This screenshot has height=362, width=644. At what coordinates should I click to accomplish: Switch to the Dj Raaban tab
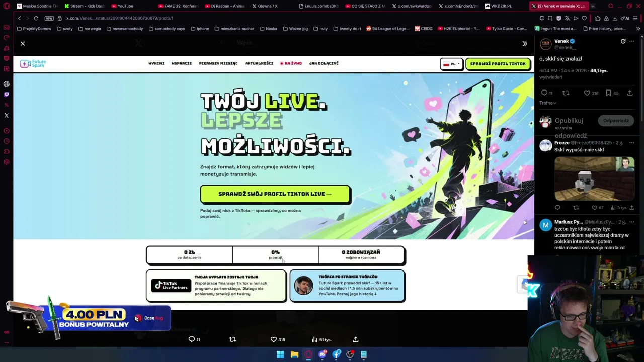224,6
